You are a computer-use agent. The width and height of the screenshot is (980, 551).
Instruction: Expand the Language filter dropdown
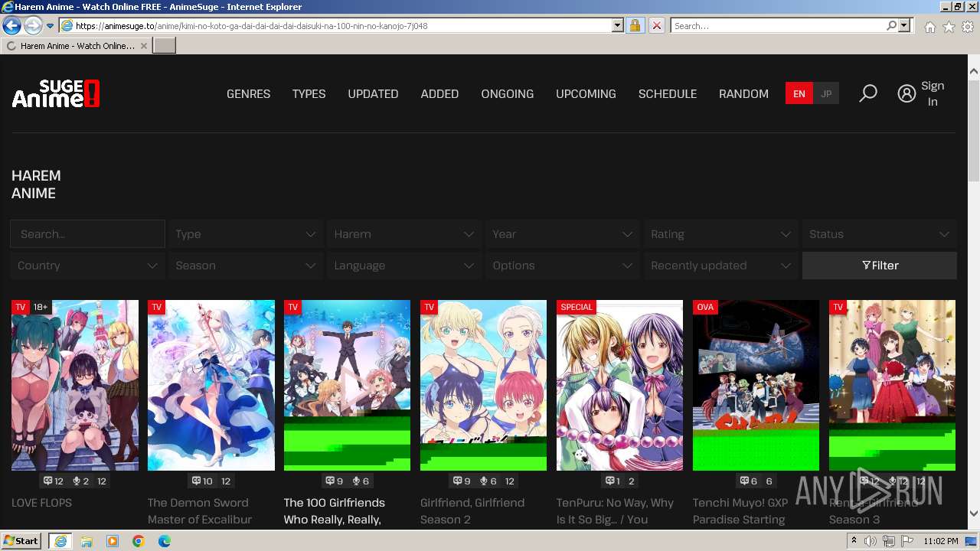coord(403,266)
